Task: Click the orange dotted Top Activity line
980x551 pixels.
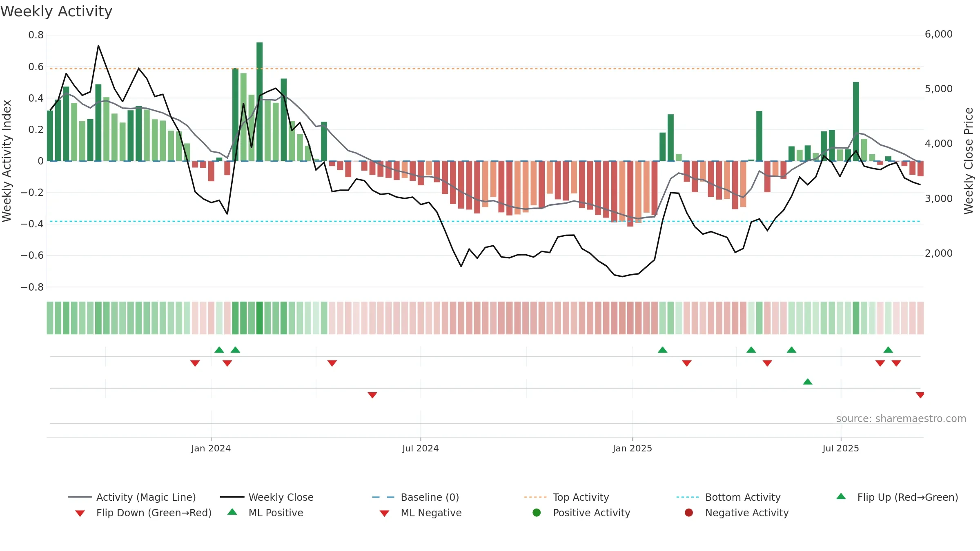Action: tap(485, 69)
